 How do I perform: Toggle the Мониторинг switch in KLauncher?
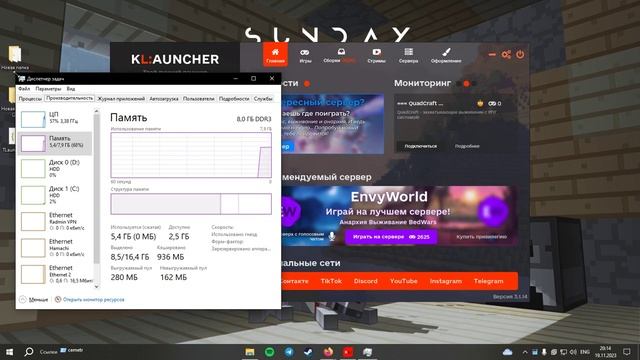pos(466,83)
